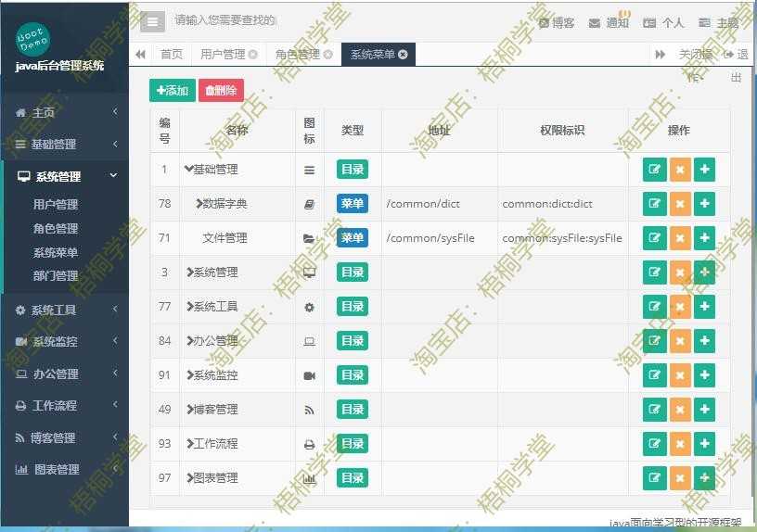Switch to the 首页 tab
Viewport: 757px width, 532px height.
[x=172, y=55]
